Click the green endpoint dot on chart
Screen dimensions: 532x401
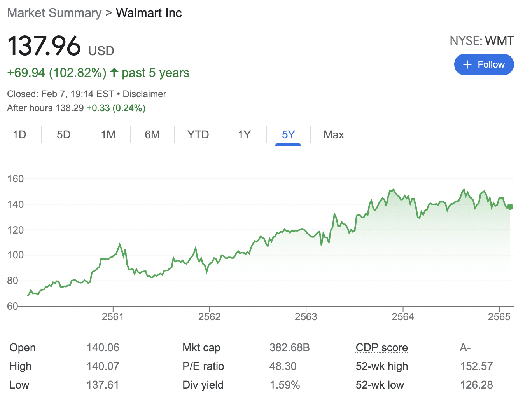tap(510, 207)
